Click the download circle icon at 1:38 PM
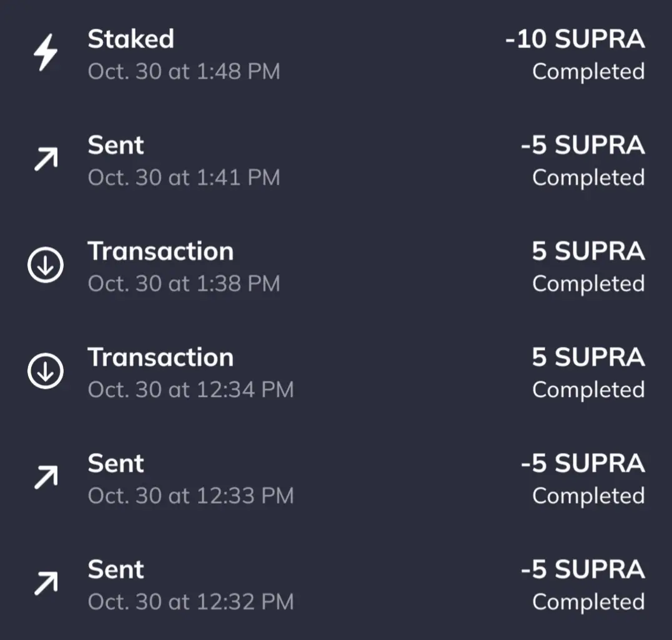Image resolution: width=672 pixels, height=640 pixels. (46, 266)
